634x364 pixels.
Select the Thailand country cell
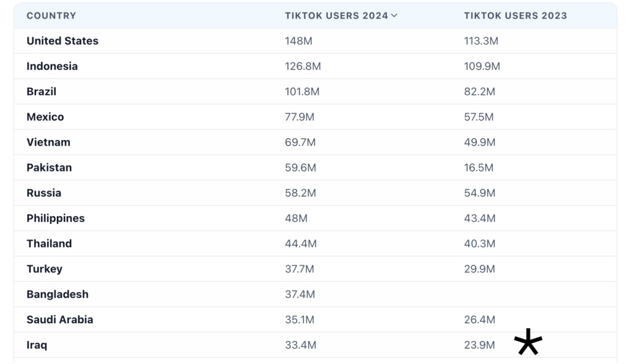point(50,243)
